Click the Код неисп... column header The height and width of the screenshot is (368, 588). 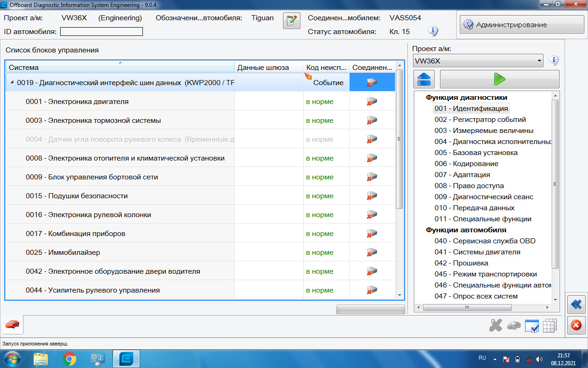point(326,67)
